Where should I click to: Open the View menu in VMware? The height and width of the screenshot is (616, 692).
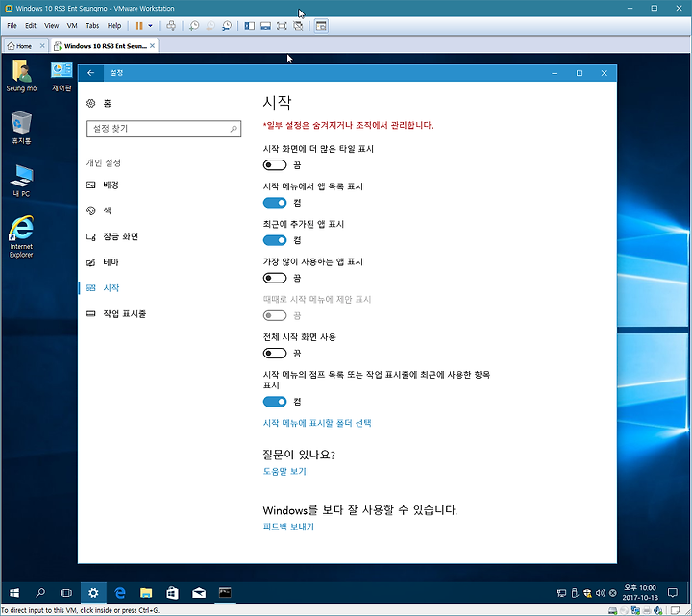pos(51,26)
